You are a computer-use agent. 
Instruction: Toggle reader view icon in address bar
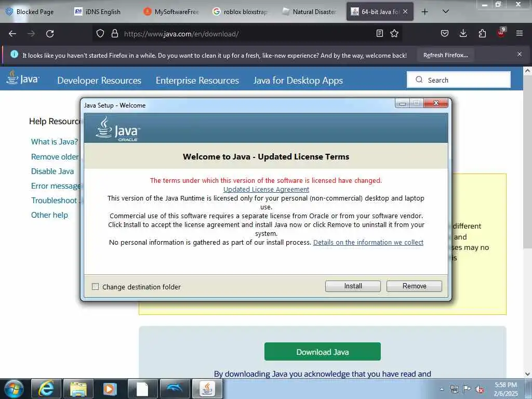[380, 33]
